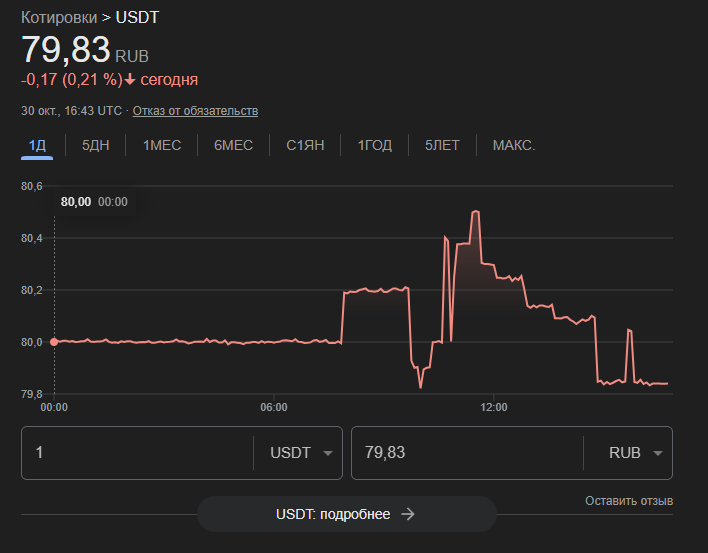Switch to the 1ГОД chart view
708x553 pixels.
point(375,145)
